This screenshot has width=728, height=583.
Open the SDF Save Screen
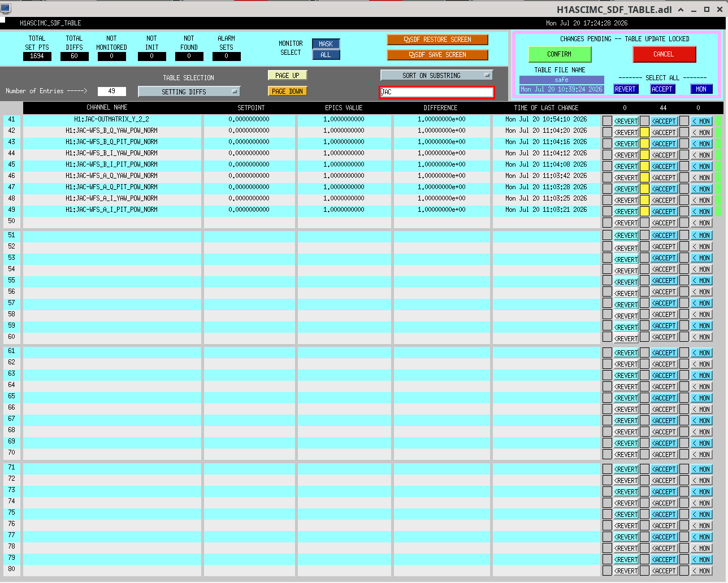pyautogui.click(x=437, y=55)
